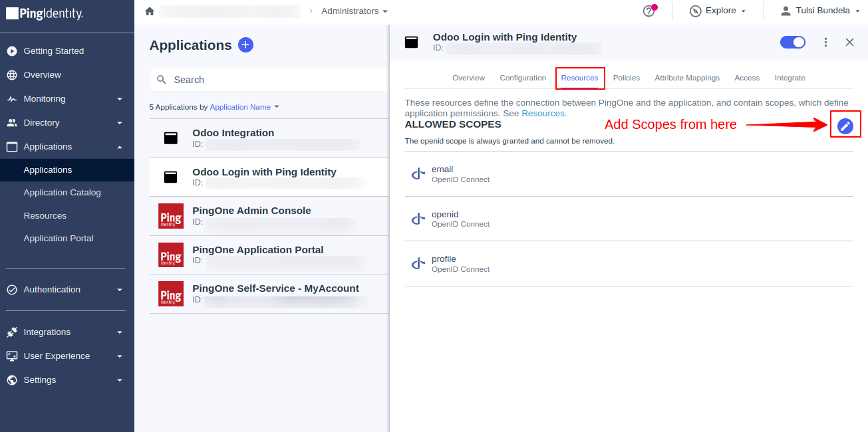Select the PingOne Admin Console application name

click(x=251, y=211)
